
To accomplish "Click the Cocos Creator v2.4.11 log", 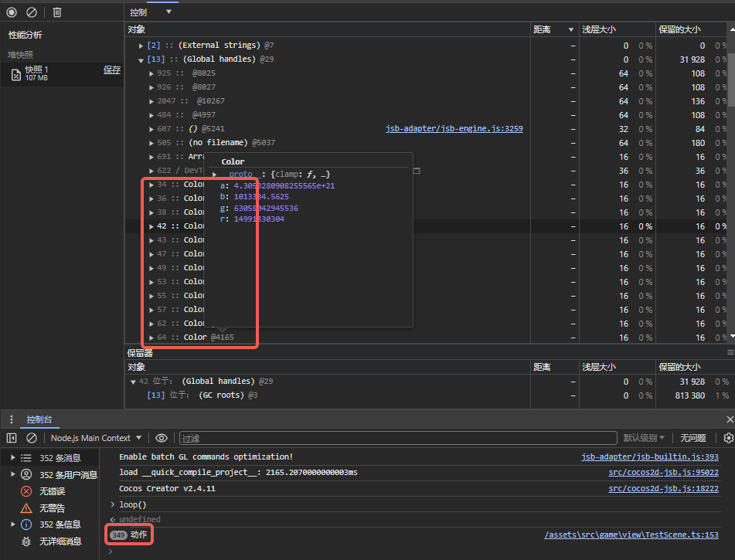I will pos(167,488).
